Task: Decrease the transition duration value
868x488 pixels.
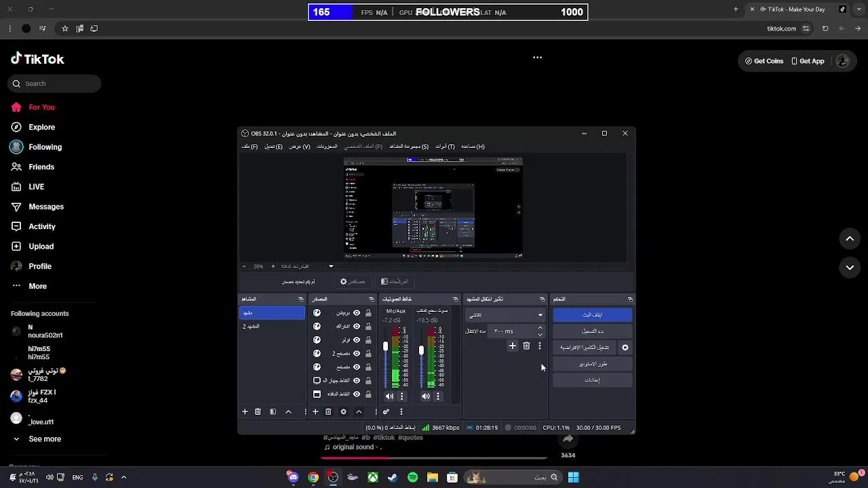Action: pyautogui.click(x=540, y=334)
